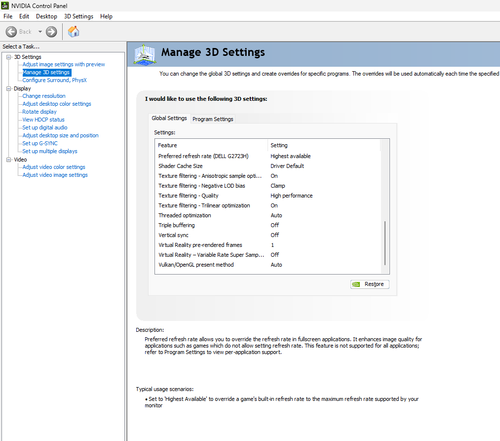Open Set up G-SYNC page
This screenshot has width=500, height=441.
point(40,143)
